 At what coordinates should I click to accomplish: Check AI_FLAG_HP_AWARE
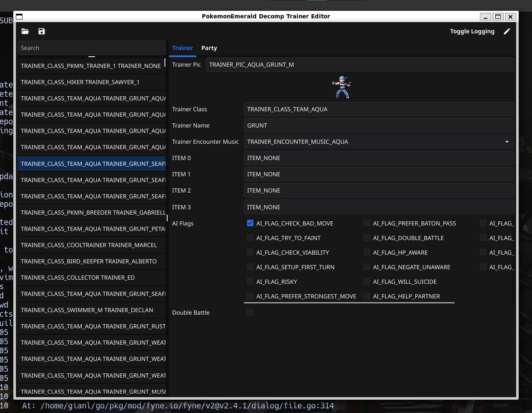366,252
